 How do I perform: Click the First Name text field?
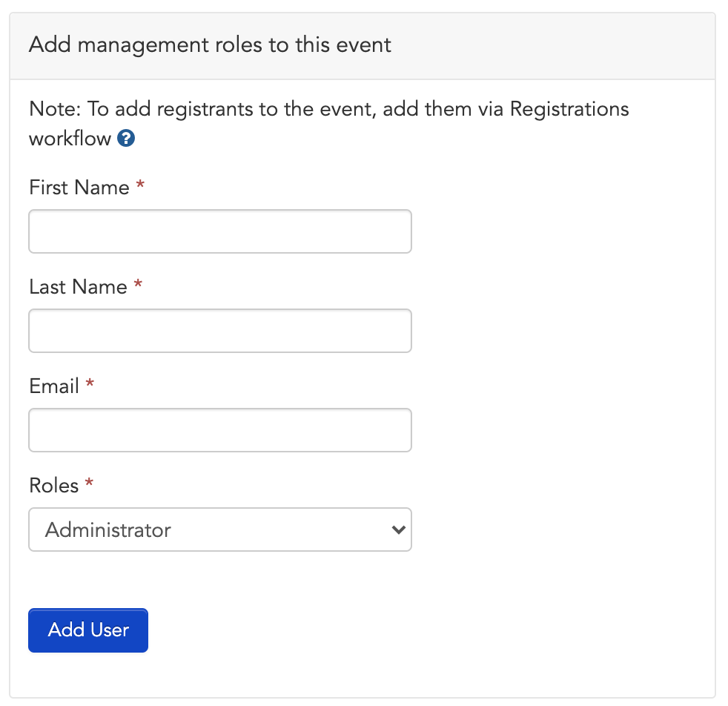(x=220, y=231)
